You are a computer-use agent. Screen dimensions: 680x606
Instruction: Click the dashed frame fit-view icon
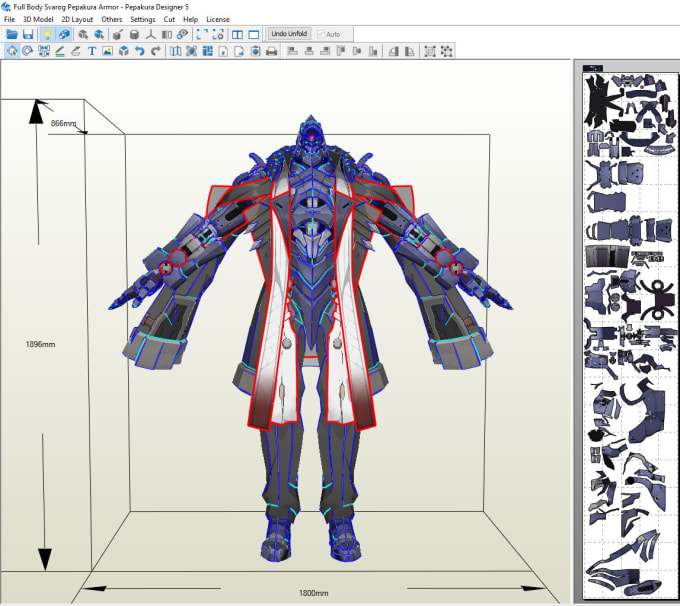pos(202,34)
